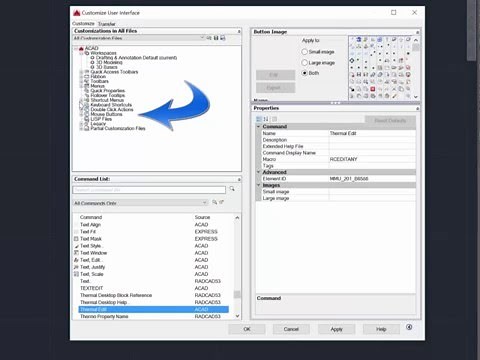Screen dimensions: 480x360
Task: Click the Apply button
Action: tap(336, 329)
